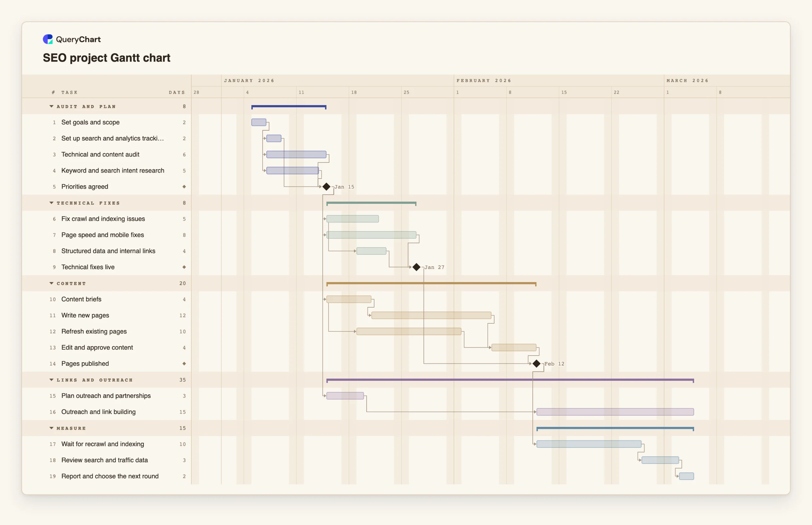Select the Write new pages bar
The height and width of the screenshot is (525, 812).
431,315
